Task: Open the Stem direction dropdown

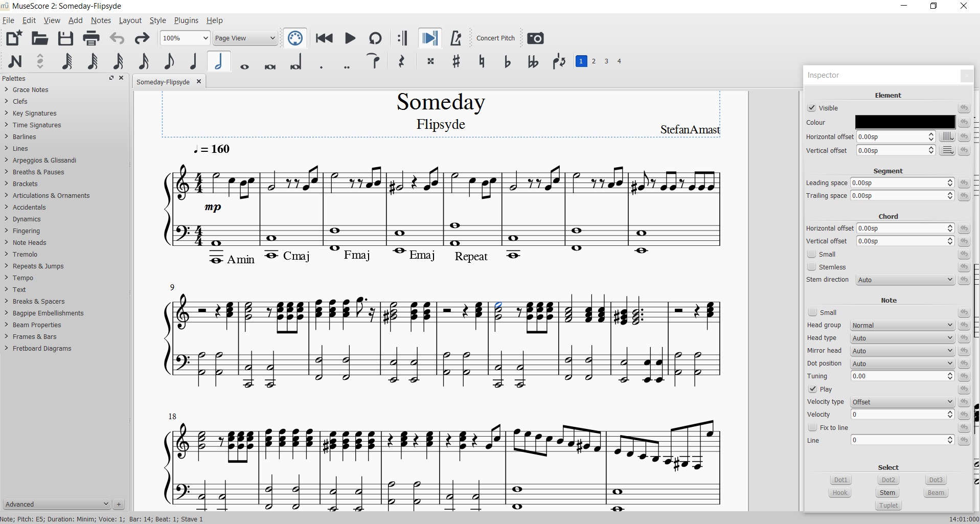Action: click(x=905, y=280)
